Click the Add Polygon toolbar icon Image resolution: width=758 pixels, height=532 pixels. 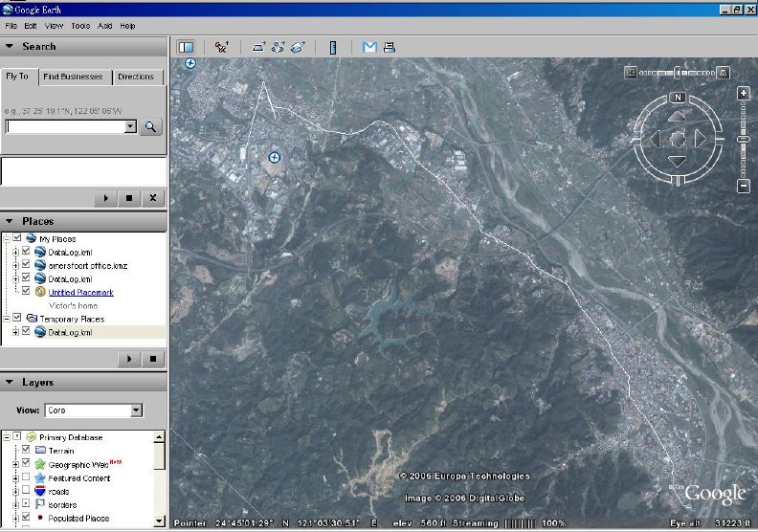click(258, 47)
